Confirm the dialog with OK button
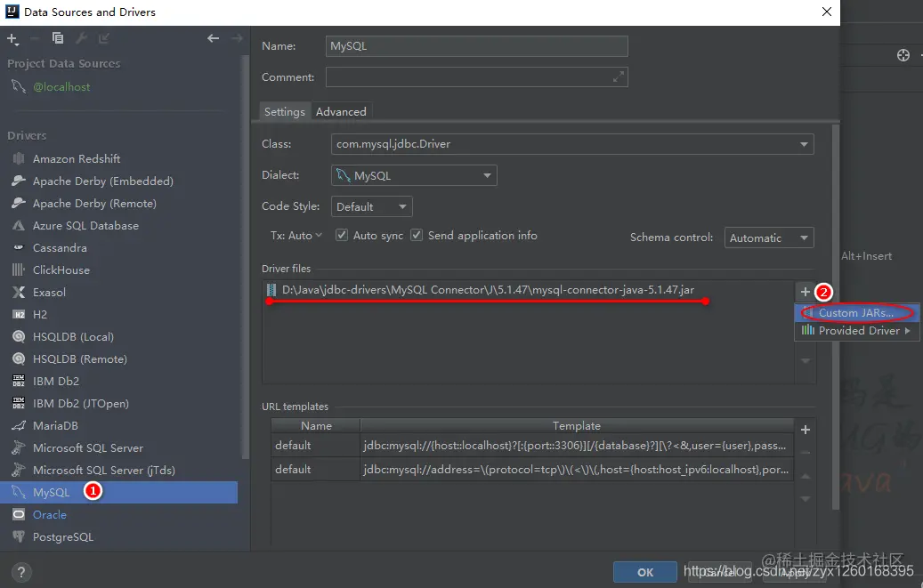923x588 pixels. (645, 572)
